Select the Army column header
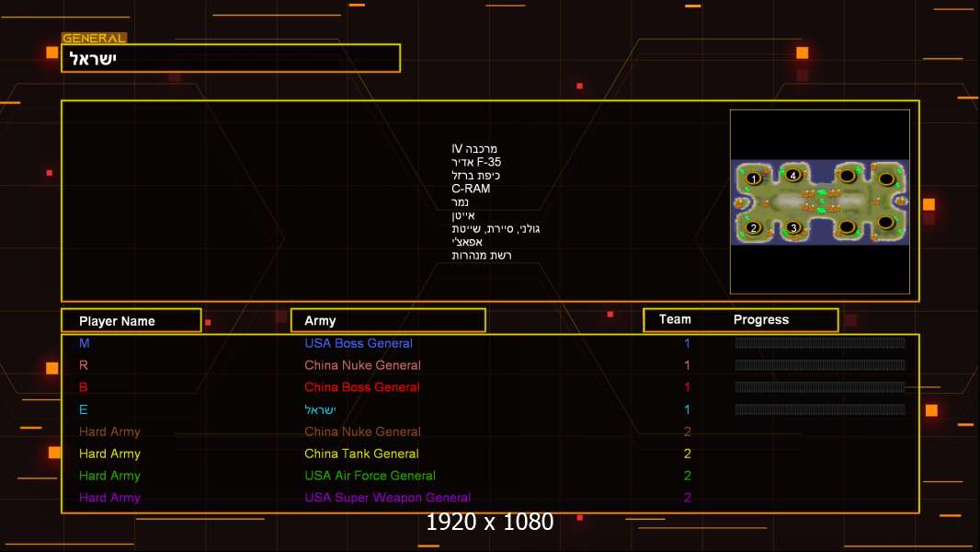This screenshot has height=552, width=980. [388, 320]
